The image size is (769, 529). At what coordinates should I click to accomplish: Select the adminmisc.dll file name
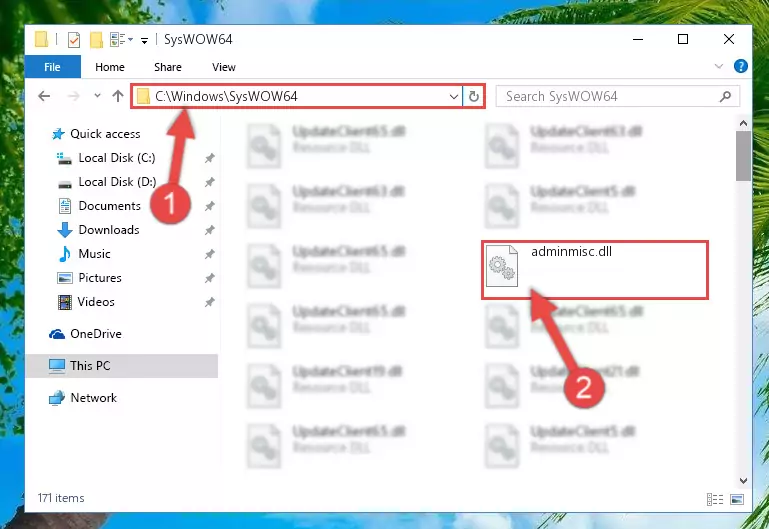571,252
